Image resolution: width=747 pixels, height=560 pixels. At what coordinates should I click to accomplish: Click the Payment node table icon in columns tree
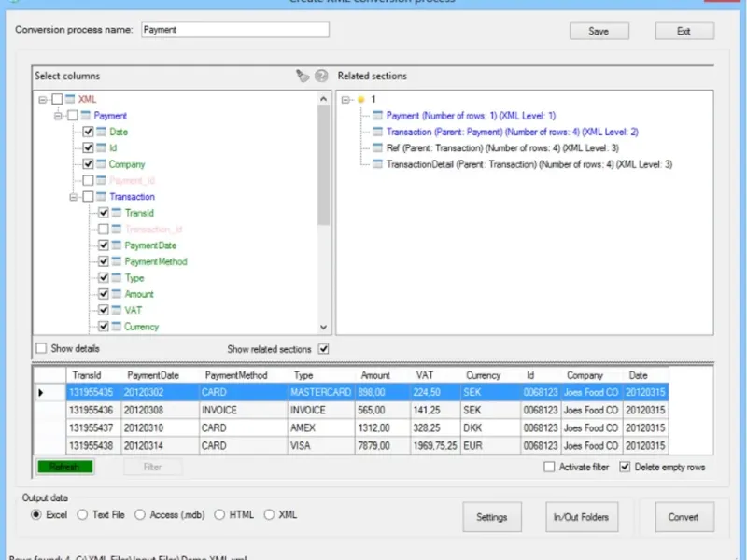point(86,116)
